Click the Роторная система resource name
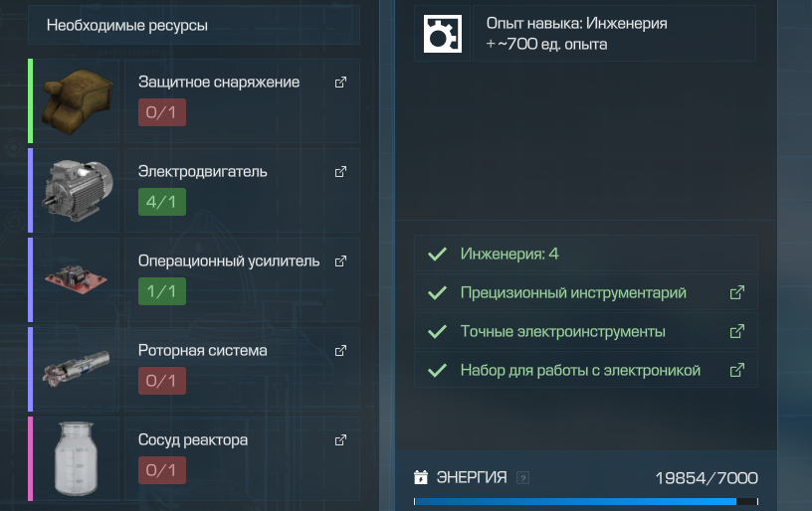 202,351
